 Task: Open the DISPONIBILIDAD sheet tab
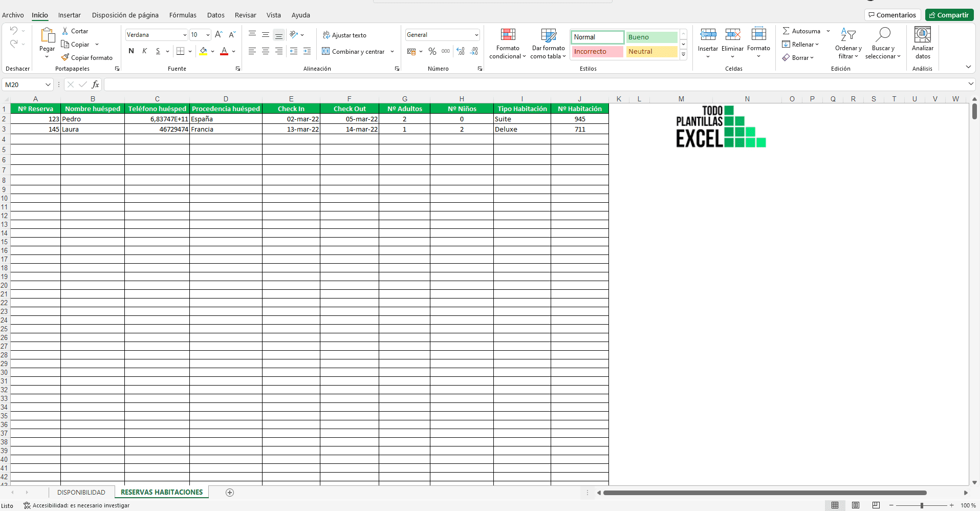click(81, 493)
